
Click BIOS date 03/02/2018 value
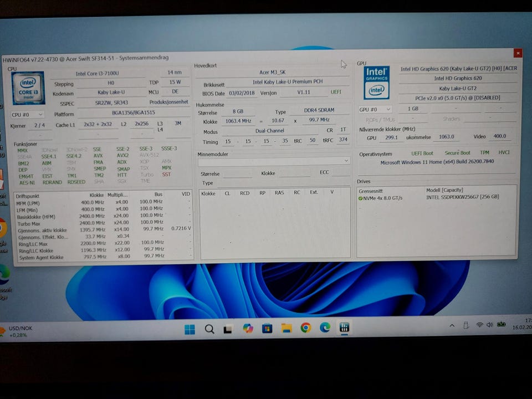click(x=243, y=93)
